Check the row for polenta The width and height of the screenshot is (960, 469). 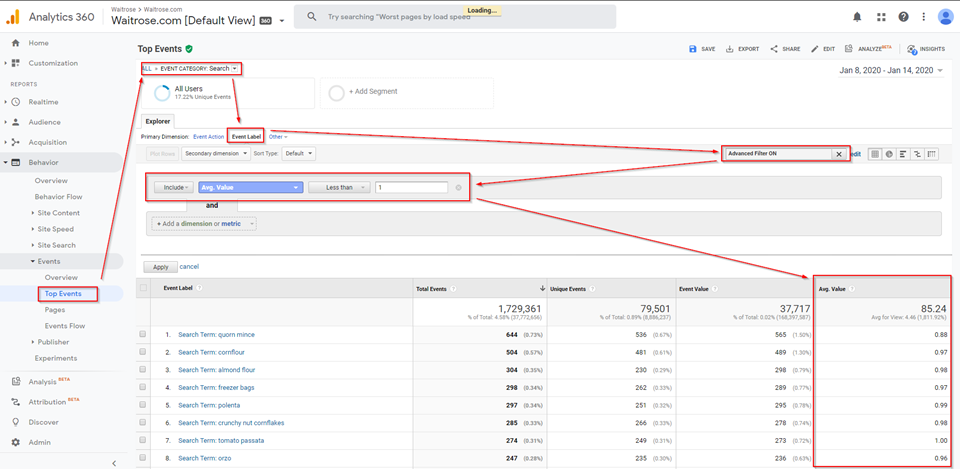coord(143,405)
